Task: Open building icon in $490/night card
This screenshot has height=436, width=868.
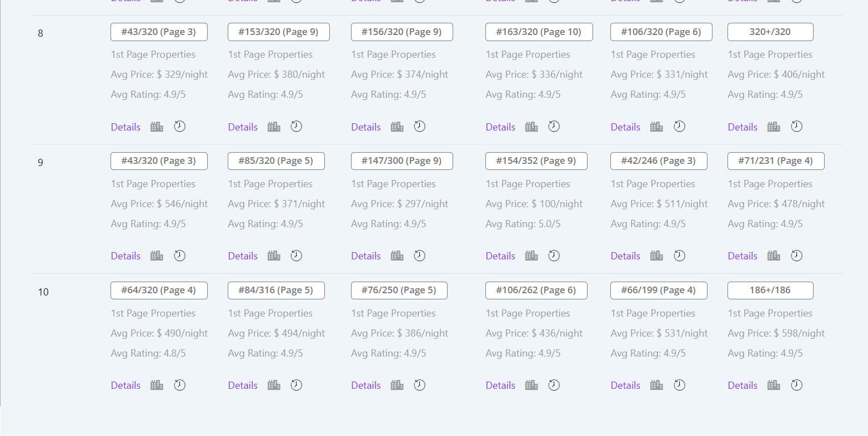Action: 157,385
